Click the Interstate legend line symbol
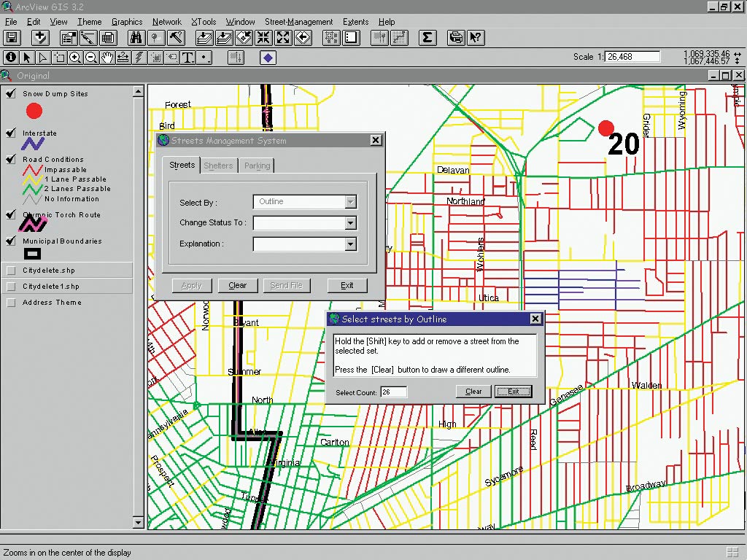 32,144
